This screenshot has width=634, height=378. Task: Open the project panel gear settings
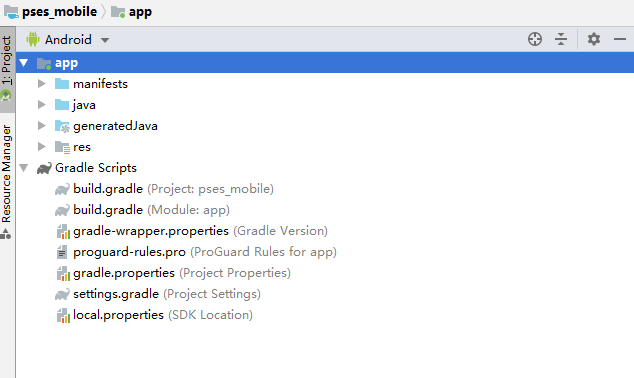[594, 39]
